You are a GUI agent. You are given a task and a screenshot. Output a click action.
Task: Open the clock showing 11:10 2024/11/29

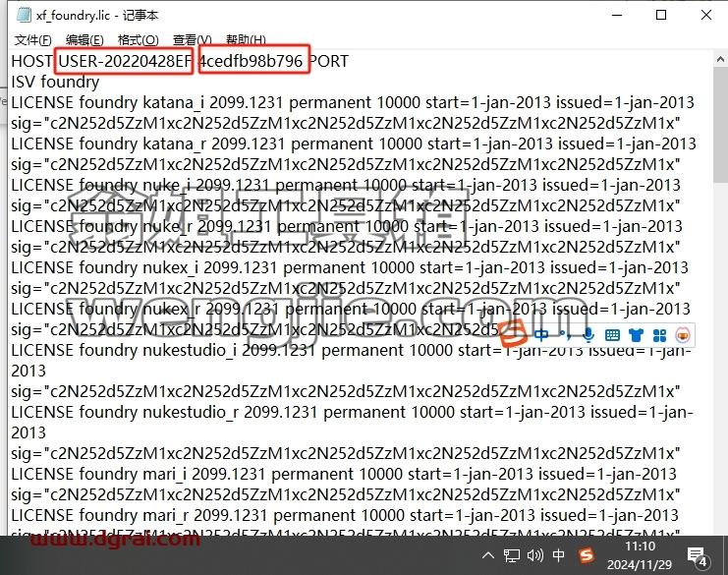[x=640, y=555]
